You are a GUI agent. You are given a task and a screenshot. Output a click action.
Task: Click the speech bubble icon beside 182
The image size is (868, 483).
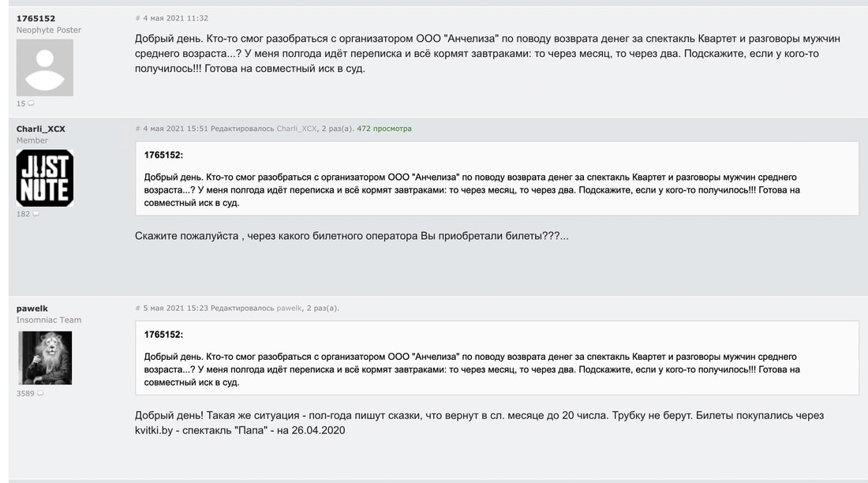(36, 214)
